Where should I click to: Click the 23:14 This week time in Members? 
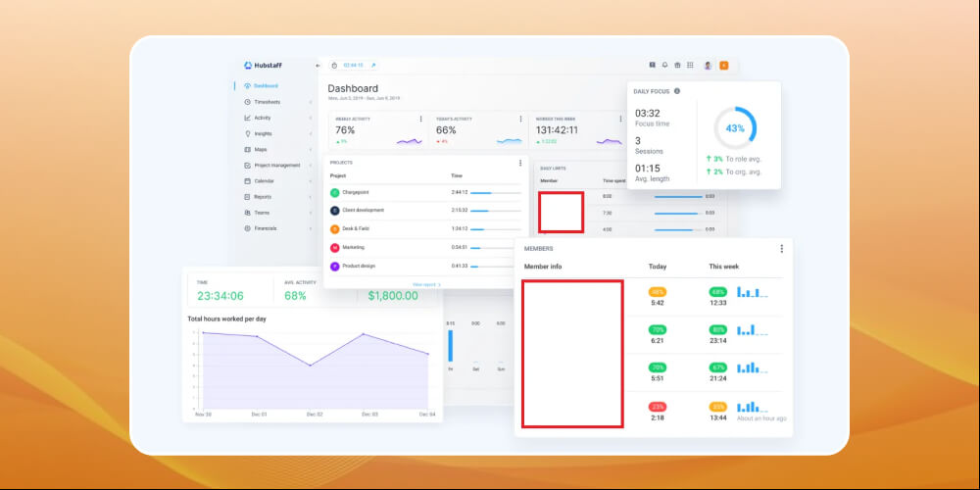coord(717,341)
